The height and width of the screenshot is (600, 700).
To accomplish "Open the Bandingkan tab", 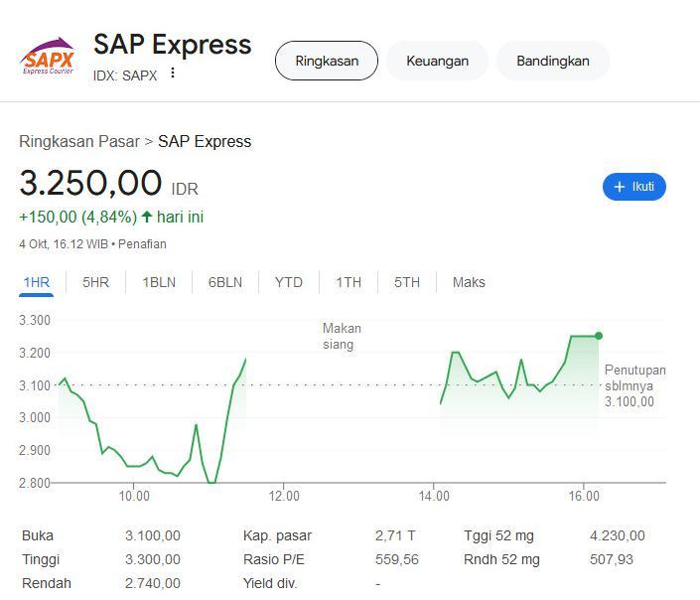I will (553, 61).
